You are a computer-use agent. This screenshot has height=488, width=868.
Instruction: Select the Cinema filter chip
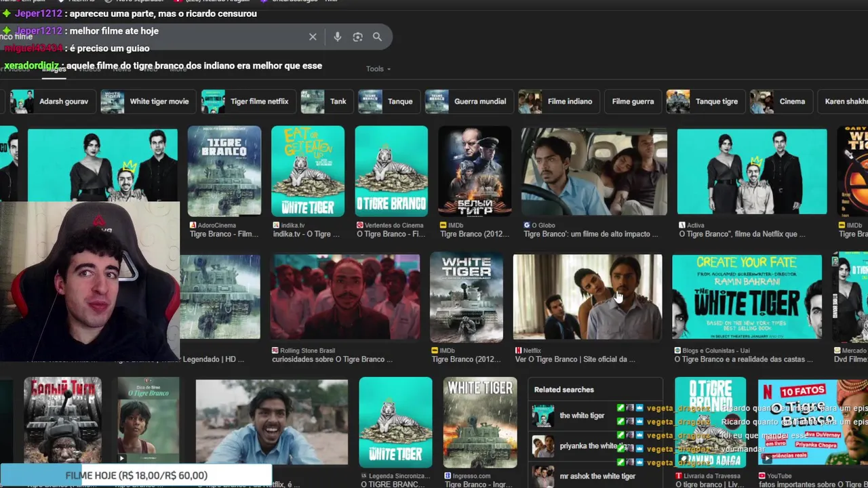pos(781,102)
